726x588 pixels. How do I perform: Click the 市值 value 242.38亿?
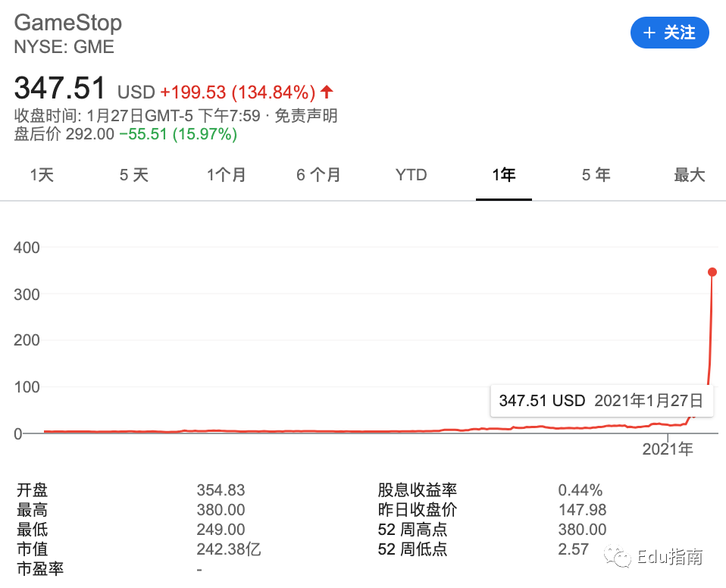pos(229,549)
